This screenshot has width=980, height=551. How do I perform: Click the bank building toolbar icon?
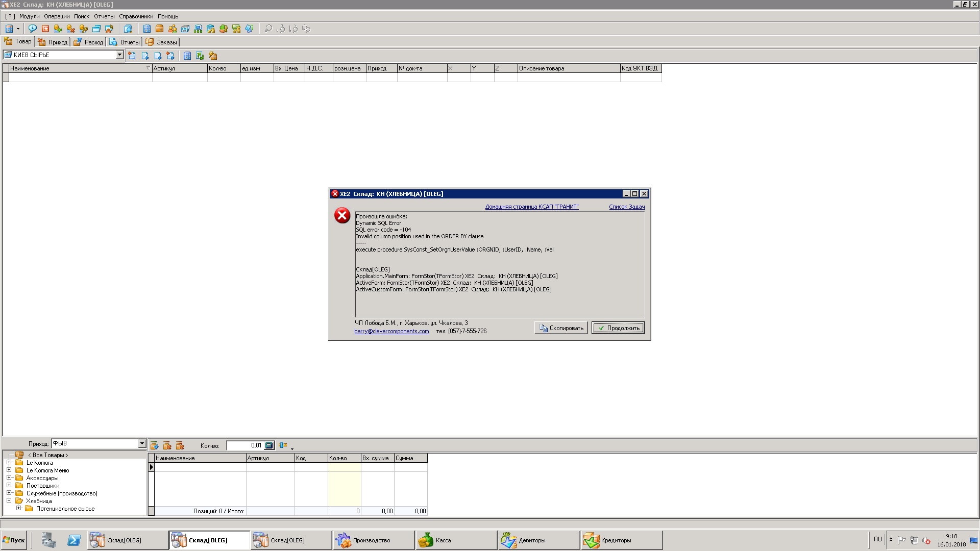(211, 29)
